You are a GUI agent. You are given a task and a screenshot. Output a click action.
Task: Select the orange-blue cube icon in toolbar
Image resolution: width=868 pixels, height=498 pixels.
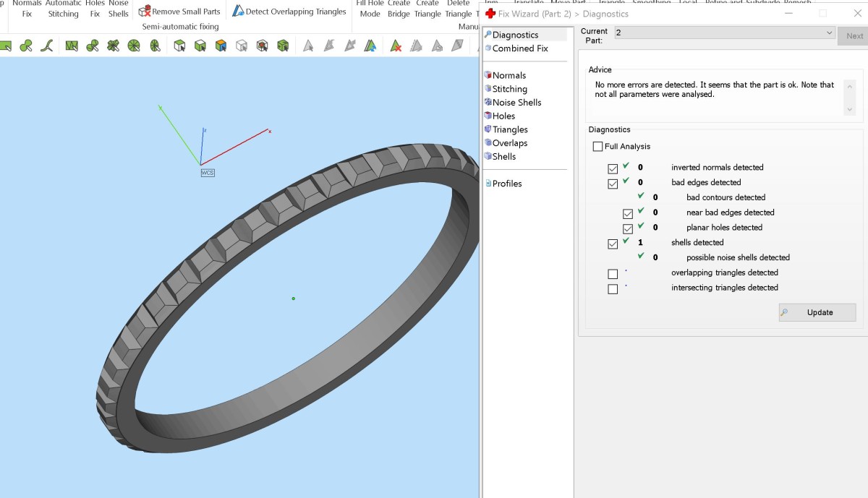coord(221,46)
